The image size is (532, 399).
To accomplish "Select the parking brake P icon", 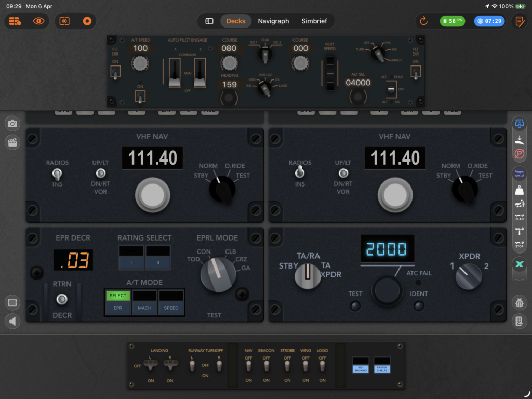I will (x=519, y=155).
